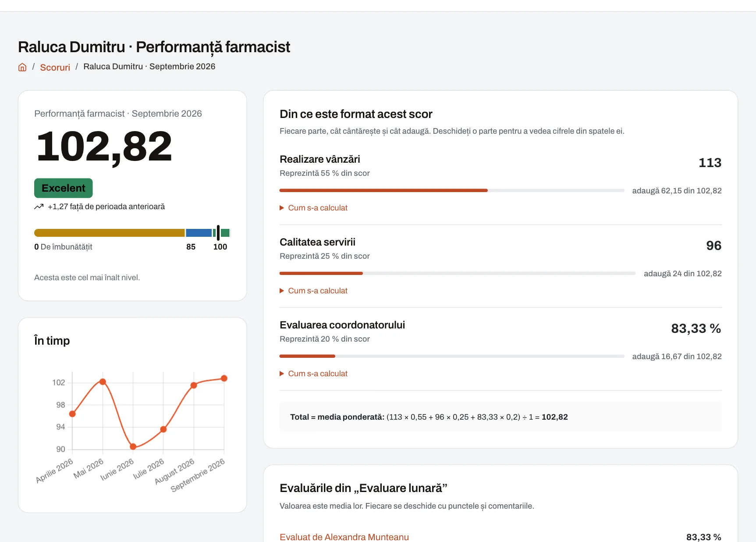756x542 pixels.
Task: Go to home via breadcrumb house icon
Action: (22, 67)
